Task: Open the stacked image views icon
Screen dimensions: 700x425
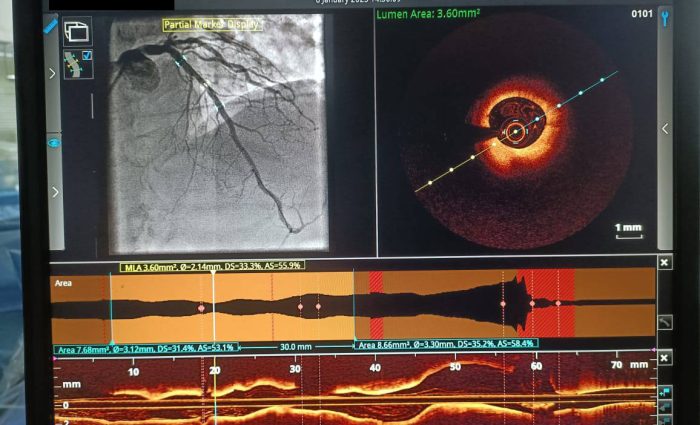Action: [77, 31]
